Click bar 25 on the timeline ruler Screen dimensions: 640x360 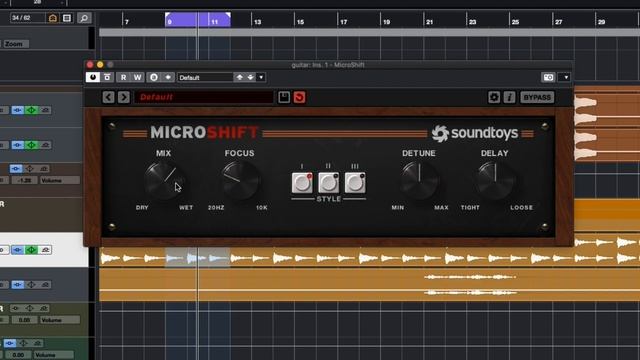pyautogui.click(x=516, y=22)
